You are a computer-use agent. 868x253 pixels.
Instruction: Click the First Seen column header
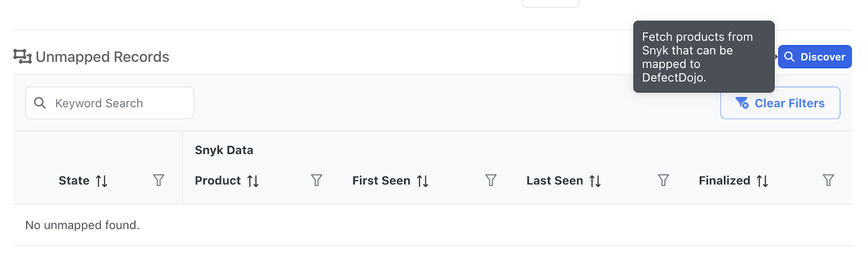click(x=381, y=180)
